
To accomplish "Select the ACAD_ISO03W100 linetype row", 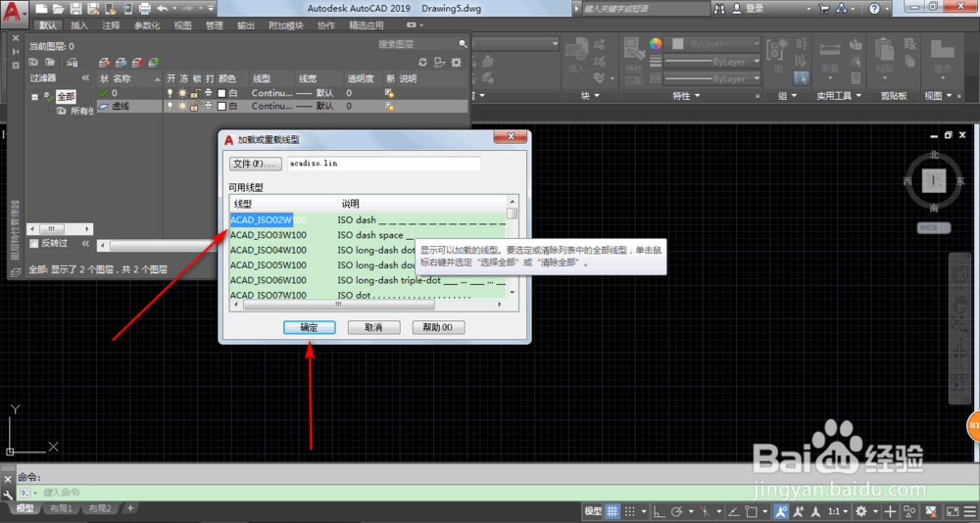I will pos(367,235).
